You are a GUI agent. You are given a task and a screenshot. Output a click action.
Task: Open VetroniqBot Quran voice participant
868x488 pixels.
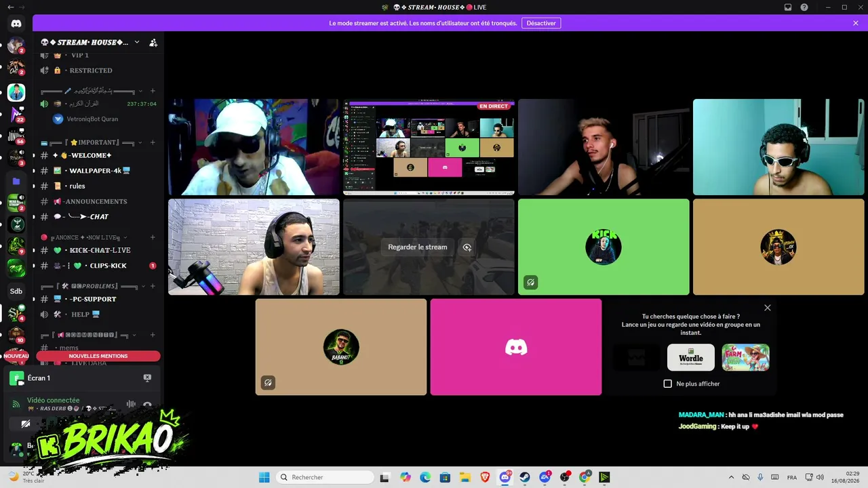(99, 119)
